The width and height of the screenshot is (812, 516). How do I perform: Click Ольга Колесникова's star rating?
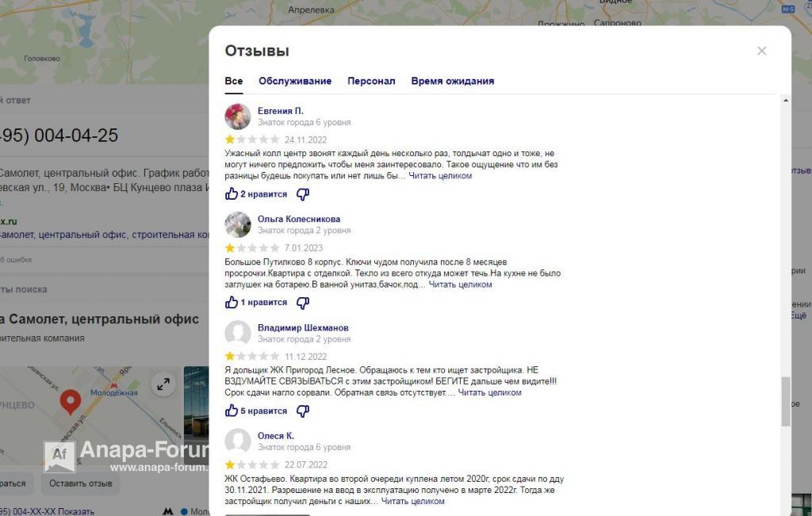point(252,248)
